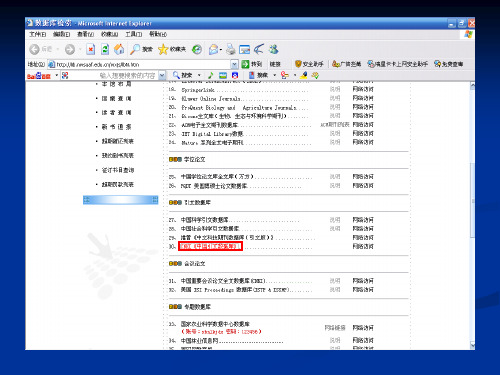Open the Back button history dropdown arrow
This screenshot has width=500, height=375.
[58, 49]
